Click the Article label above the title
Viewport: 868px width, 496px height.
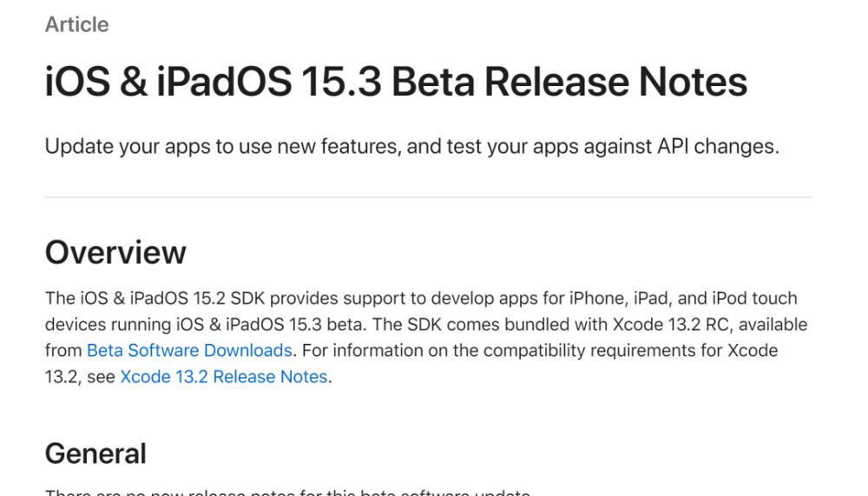click(x=77, y=24)
